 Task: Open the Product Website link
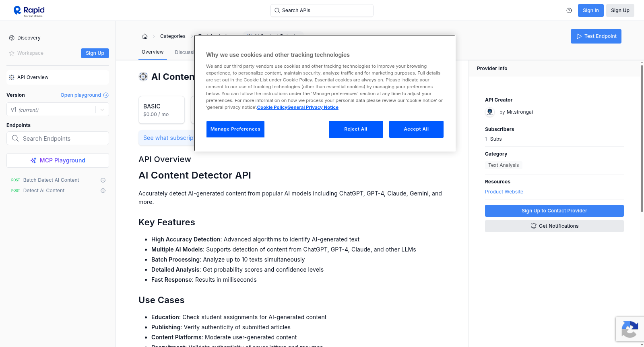click(504, 192)
